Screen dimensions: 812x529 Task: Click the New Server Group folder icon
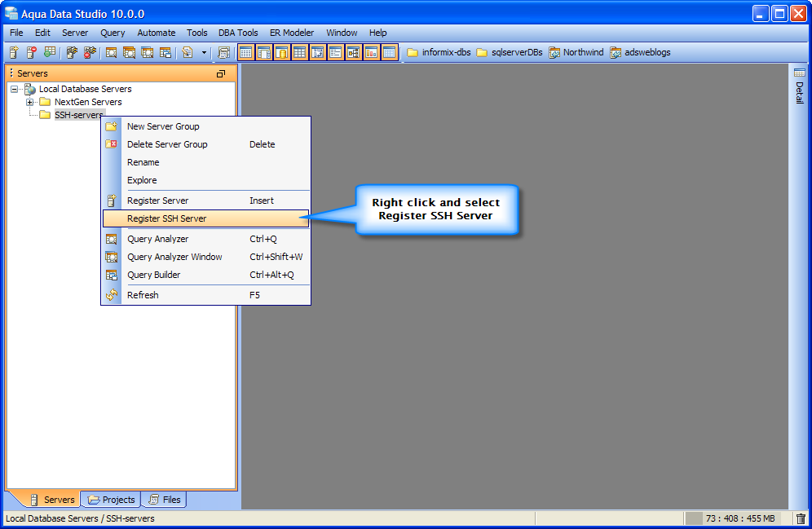[112, 126]
